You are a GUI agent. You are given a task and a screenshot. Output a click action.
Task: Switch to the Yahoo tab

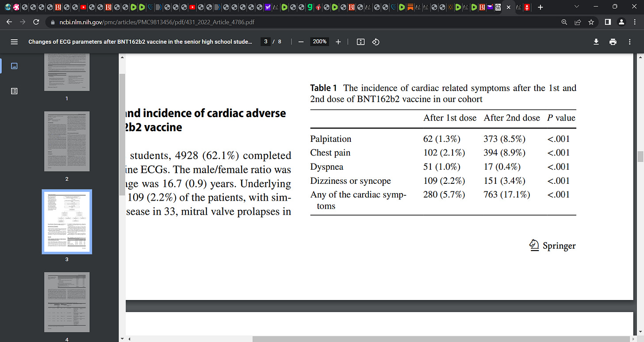(x=267, y=7)
